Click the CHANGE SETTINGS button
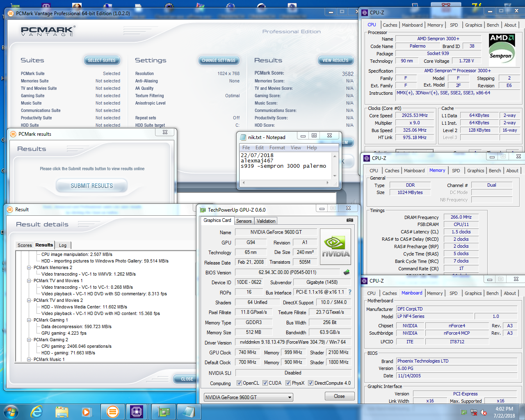 [x=219, y=60]
